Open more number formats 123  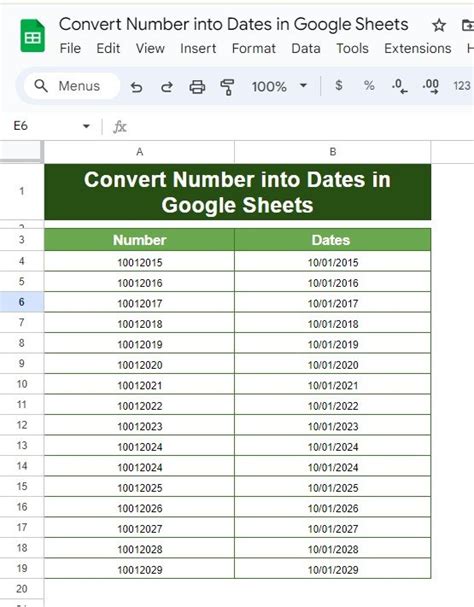(x=462, y=86)
